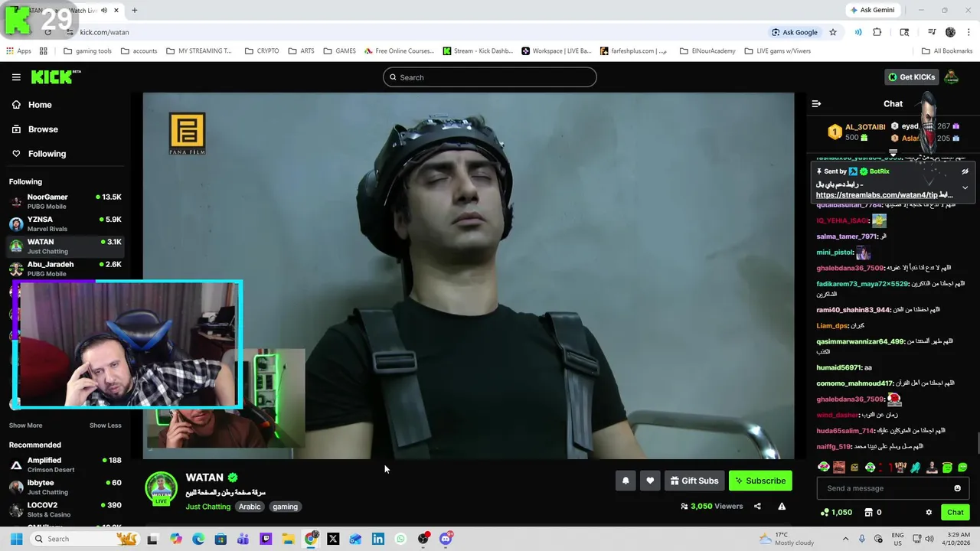Open the user avatar menu beside Get KICKs
This screenshot has width=980, height=551.
pyautogui.click(x=951, y=77)
